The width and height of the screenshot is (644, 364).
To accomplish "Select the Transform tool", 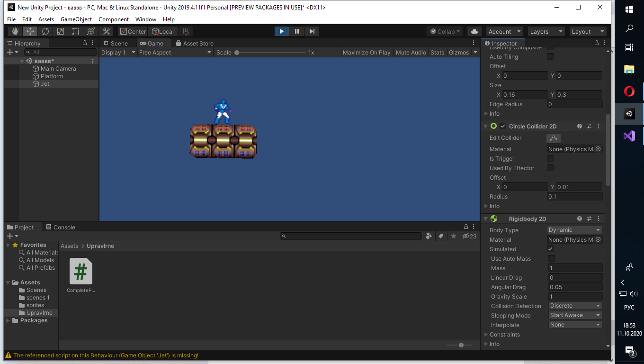I will (x=91, y=31).
